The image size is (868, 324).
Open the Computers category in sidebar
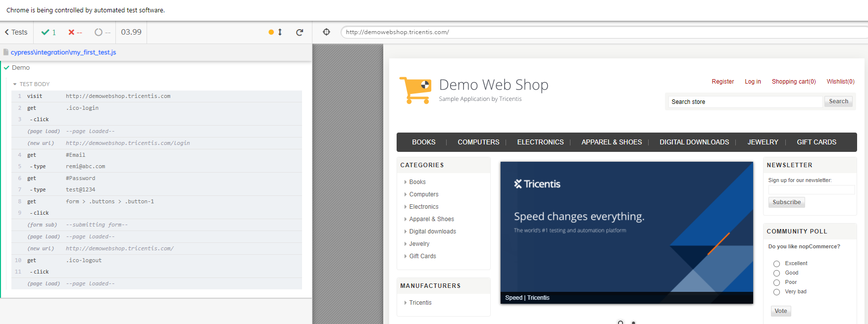pyautogui.click(x=424, y=194)
